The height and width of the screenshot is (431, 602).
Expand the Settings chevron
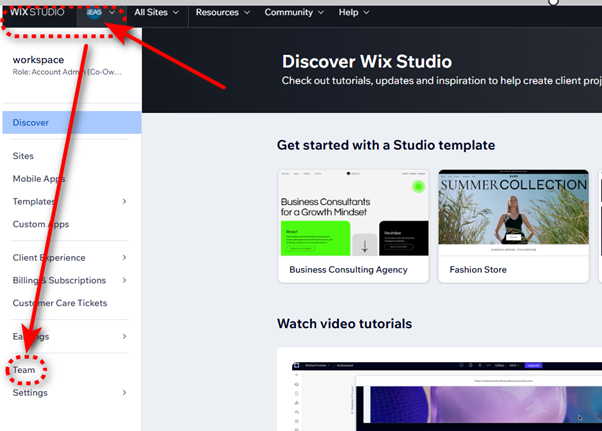pyautogui.click(x=124, y=393)
